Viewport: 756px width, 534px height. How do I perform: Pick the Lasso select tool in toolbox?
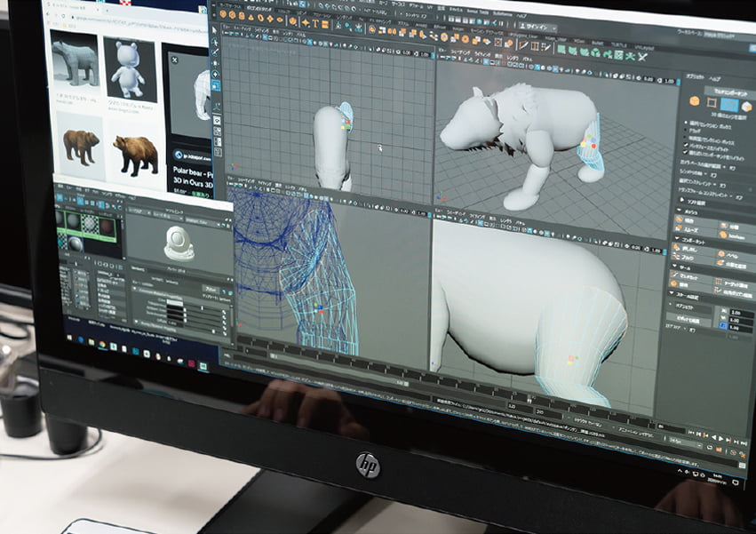(x=215, y=42)
